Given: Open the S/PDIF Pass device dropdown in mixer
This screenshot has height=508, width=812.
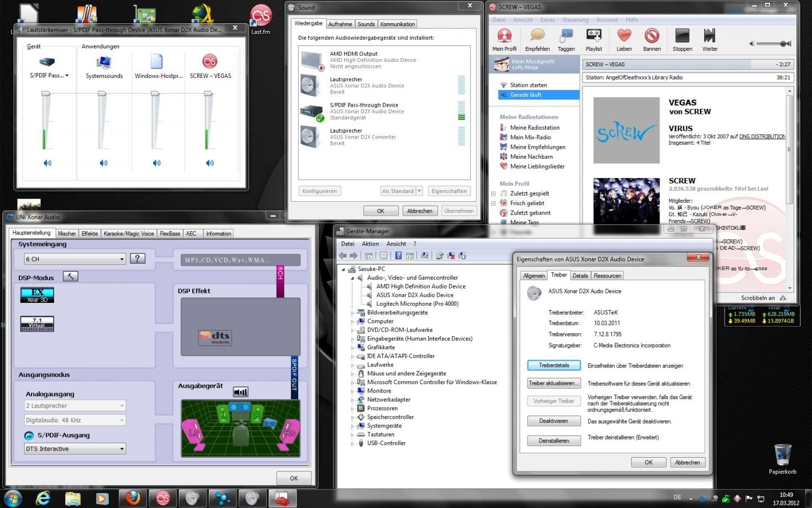Looking at the screenshot, I should coord(67,76).
